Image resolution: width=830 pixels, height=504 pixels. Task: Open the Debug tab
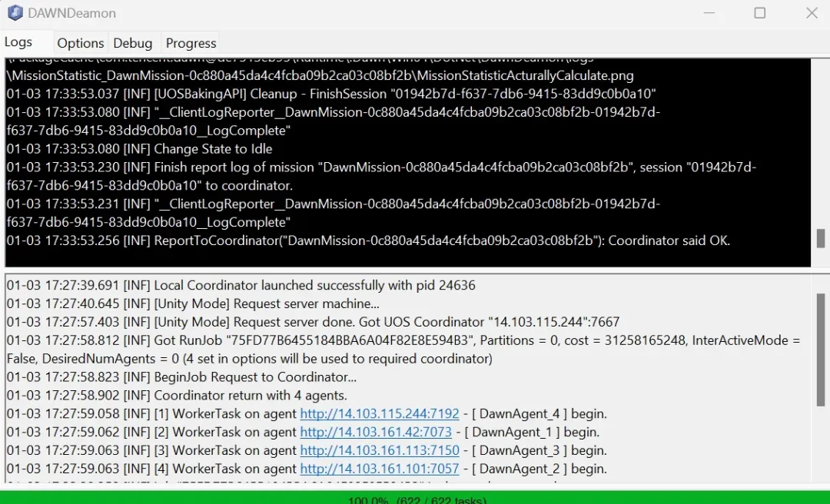133,43
